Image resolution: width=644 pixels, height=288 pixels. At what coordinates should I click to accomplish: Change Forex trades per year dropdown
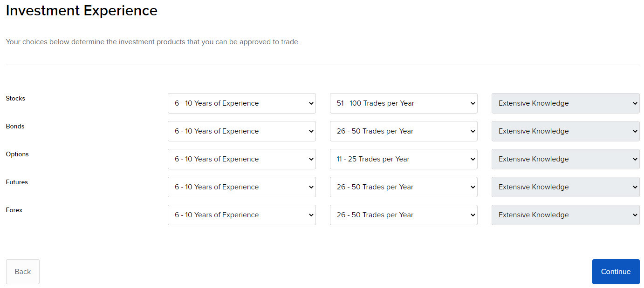click(x=403, y=215)
